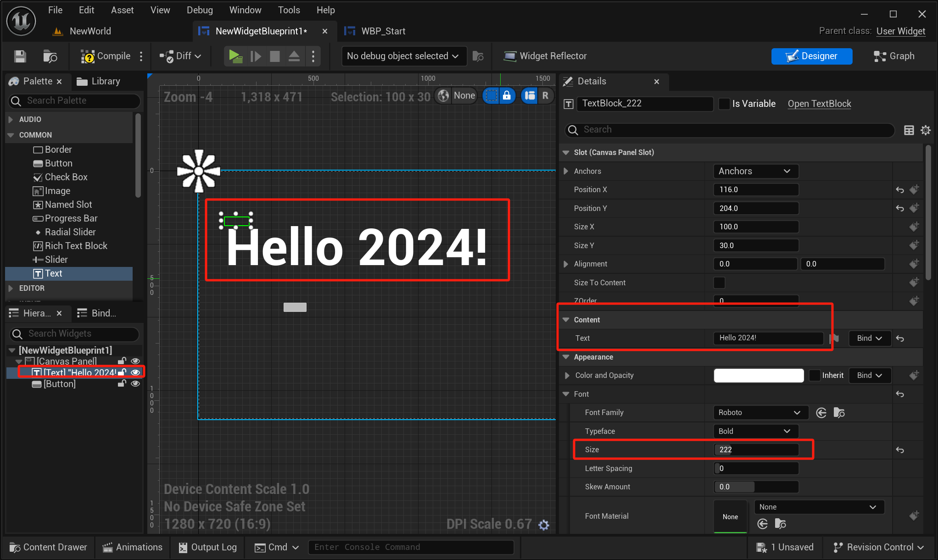
Task: Open the Typeface dropdown
Action: [756, 431]
